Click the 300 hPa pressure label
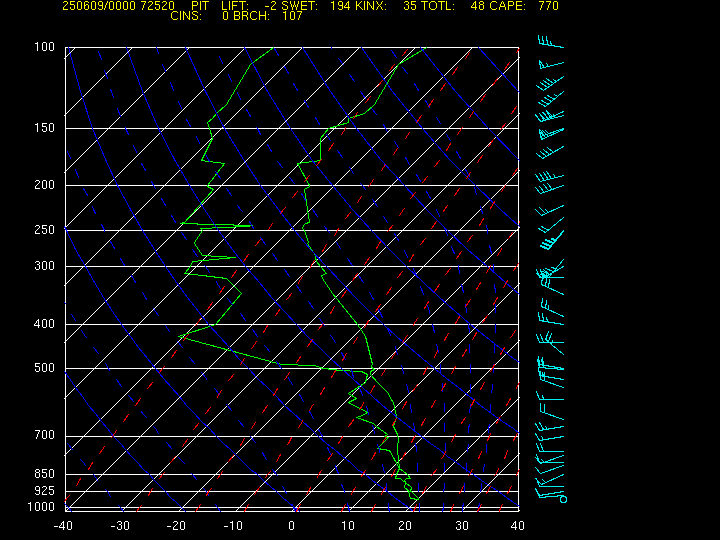Screen dimensions: 720x540 (45, 265)
